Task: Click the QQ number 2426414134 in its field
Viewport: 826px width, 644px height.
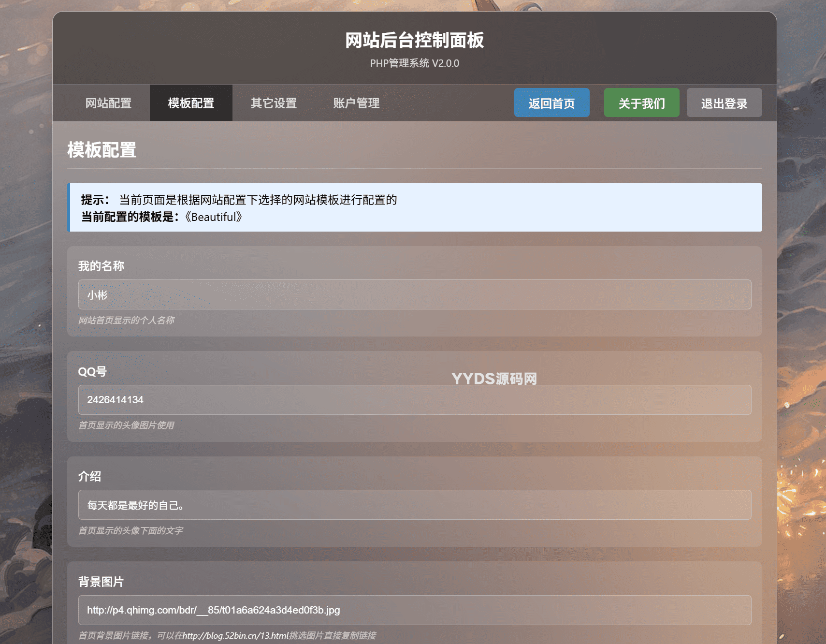Action: pyautogui.click(x=115, y=400)
